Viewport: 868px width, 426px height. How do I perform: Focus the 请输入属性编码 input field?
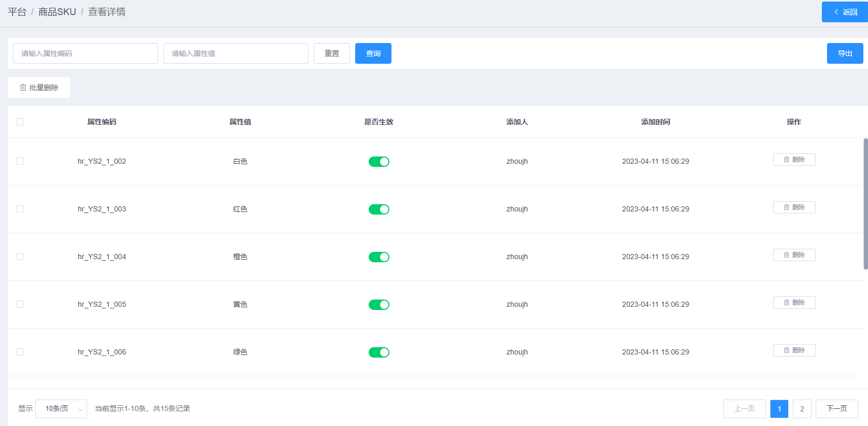pos(86,53)
